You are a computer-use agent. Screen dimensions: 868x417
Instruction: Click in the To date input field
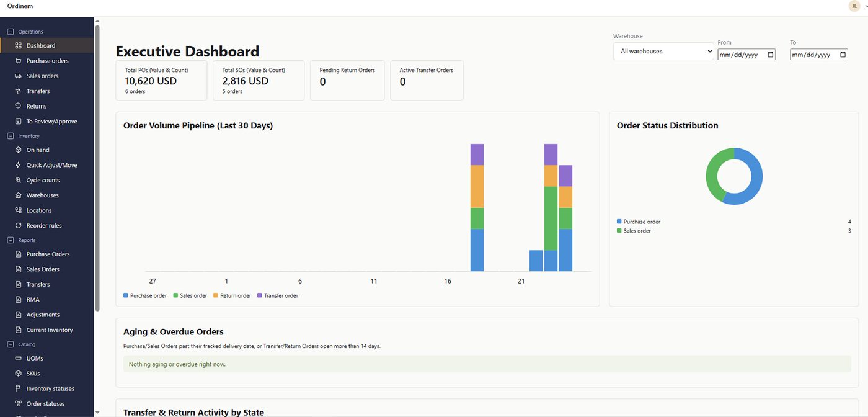pos(819,55)
